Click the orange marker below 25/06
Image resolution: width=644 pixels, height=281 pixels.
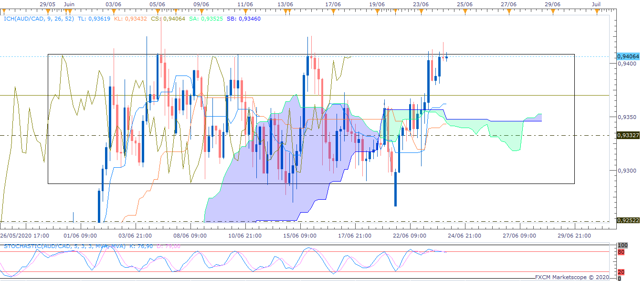465,10
